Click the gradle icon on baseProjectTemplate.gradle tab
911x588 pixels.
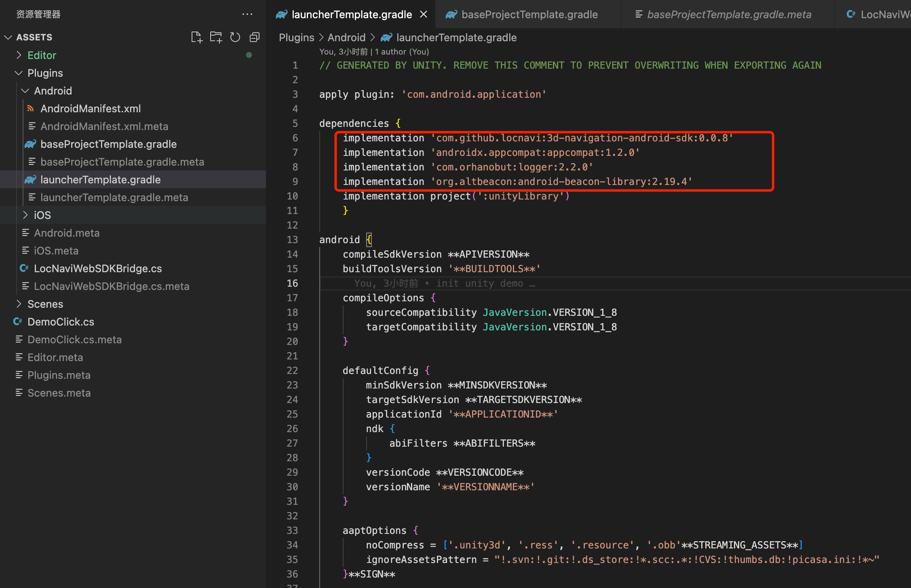451,15
